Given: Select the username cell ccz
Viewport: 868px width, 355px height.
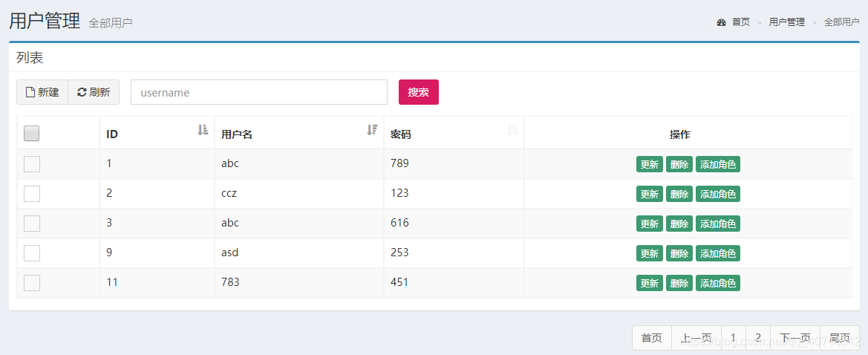Looking at the screenshot, I should (x=299, y=194).
